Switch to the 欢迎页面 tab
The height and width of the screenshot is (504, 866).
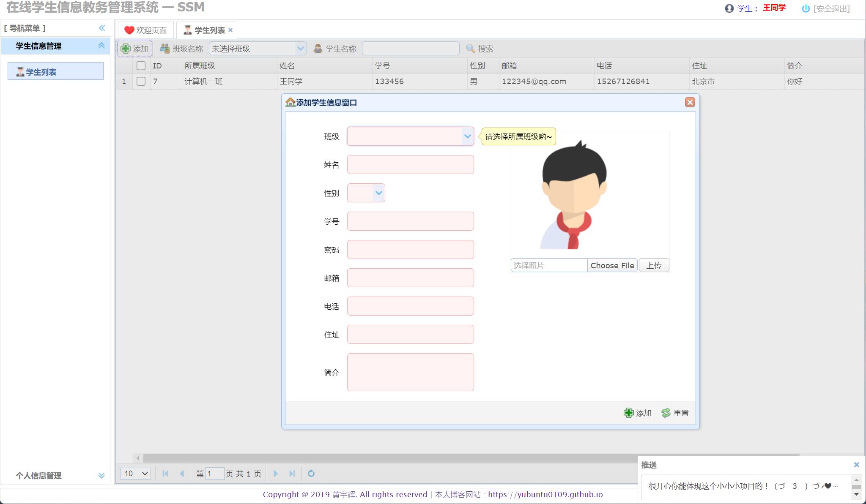[146, 30]
